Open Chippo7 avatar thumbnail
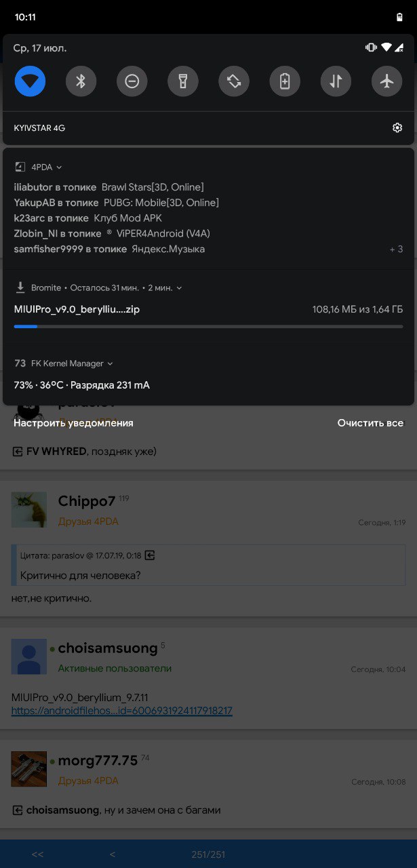Screen dimensions: 417x868 (x=29, y=509)
